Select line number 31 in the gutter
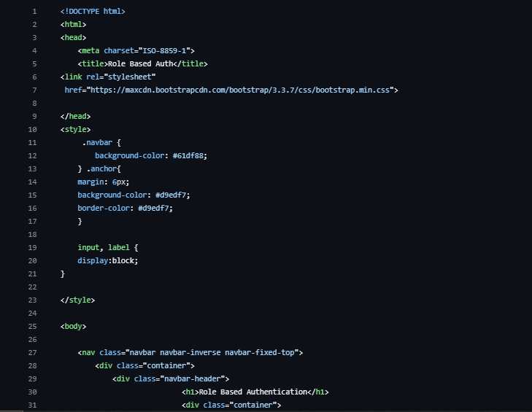 [33, 405]
